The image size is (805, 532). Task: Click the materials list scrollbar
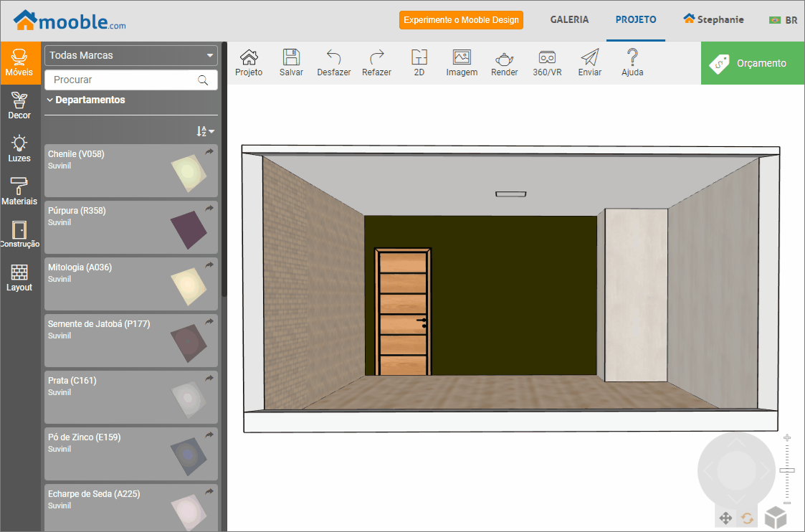click(x=224, y=169)
